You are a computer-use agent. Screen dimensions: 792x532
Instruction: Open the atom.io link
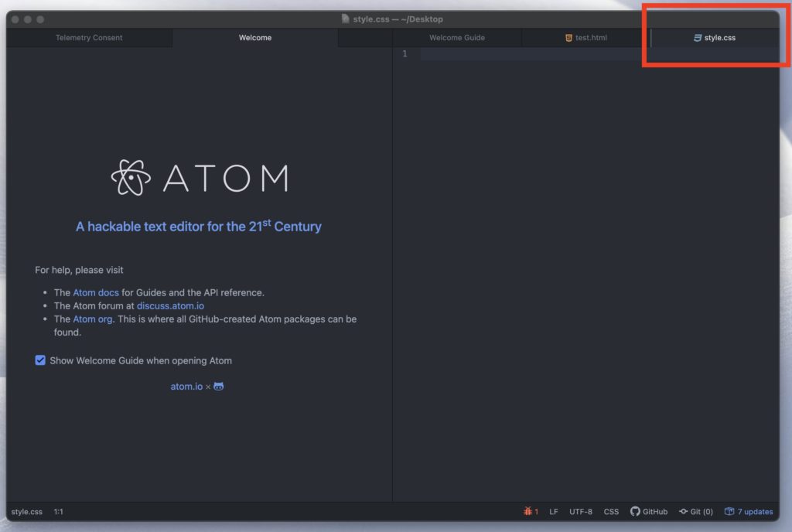(186, 387)
